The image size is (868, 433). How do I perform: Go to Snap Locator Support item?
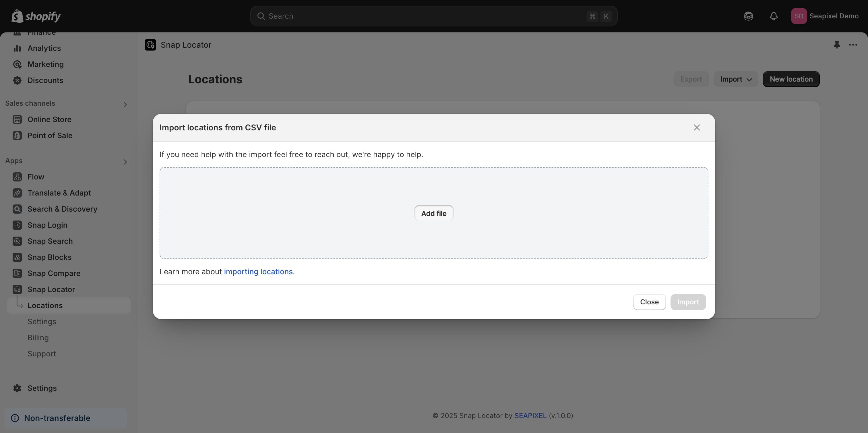coord(41,354)
